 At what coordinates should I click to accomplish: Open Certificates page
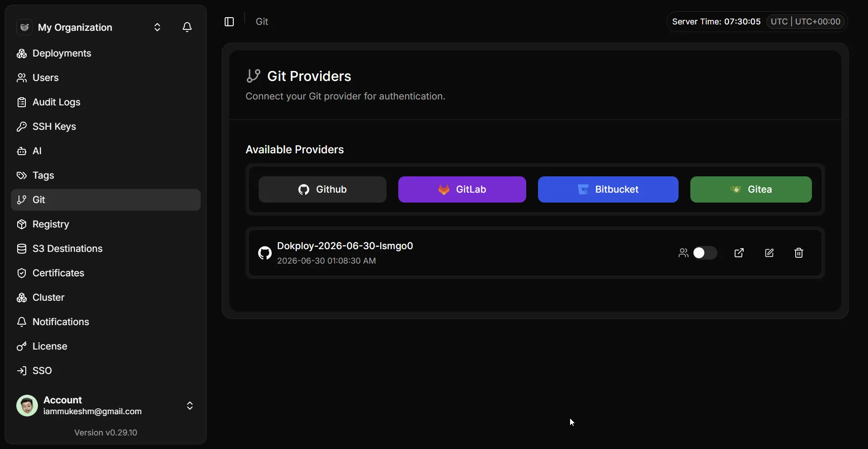[x=106, y=273]
